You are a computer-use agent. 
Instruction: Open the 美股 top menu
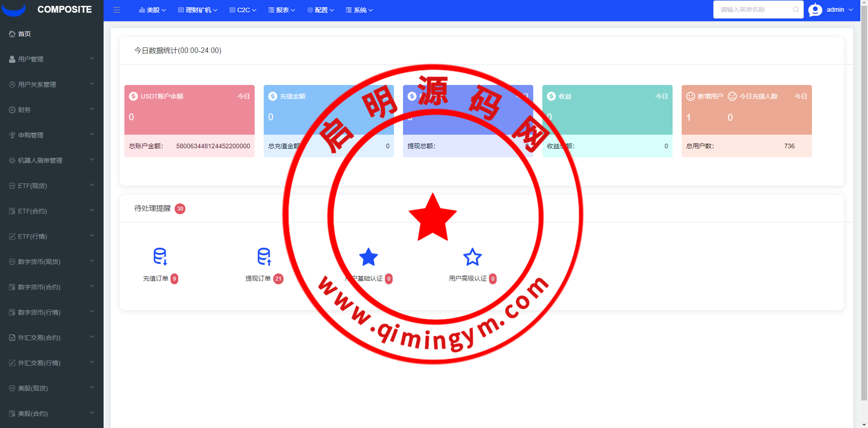(152, 10)
